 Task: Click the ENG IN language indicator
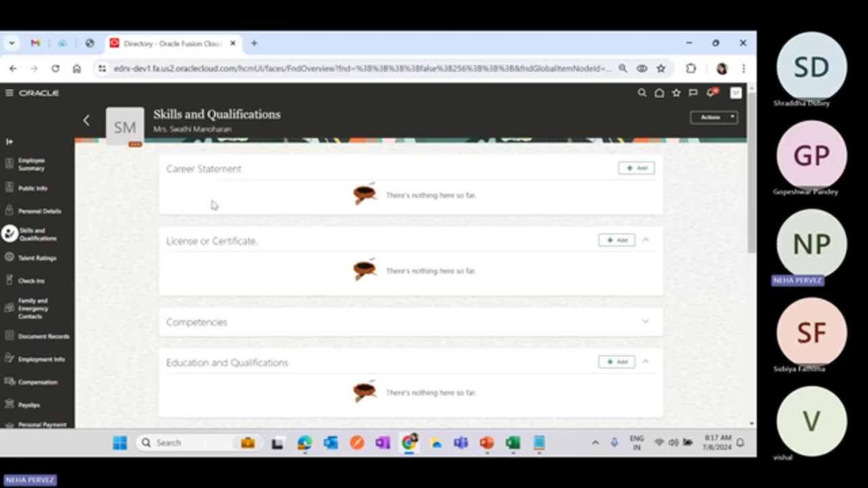coord(637,443)
